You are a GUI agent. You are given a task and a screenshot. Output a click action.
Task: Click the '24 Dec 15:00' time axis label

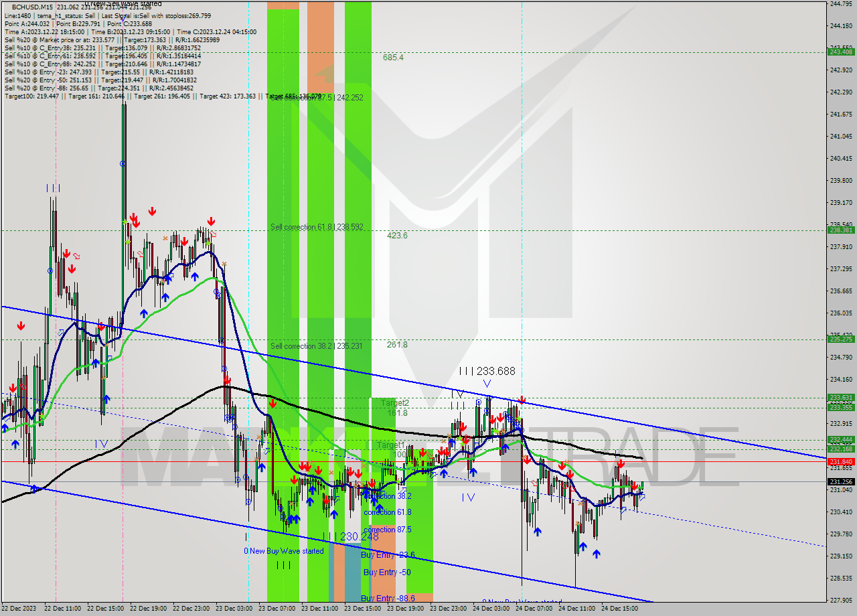(620, 609)
